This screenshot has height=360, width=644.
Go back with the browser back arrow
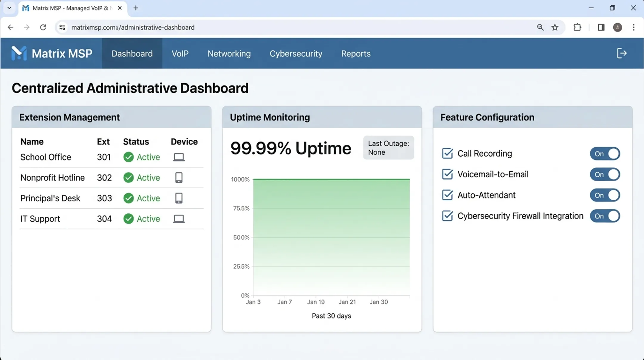(10, 27)
